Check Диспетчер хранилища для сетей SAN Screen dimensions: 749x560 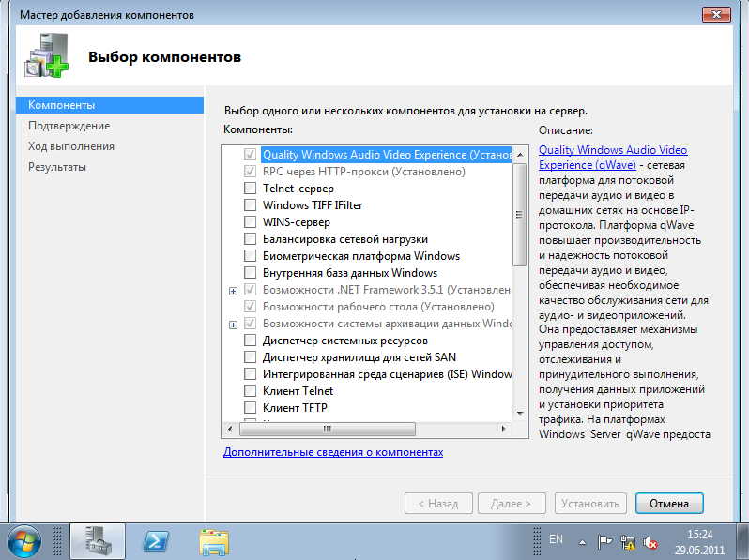click(250, 357)
